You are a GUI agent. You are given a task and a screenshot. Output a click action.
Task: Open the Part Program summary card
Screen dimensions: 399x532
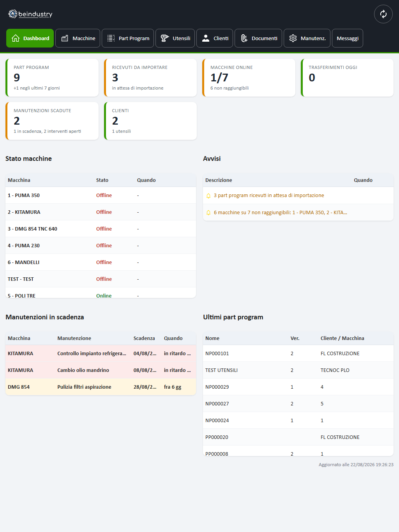click(52, 78)
